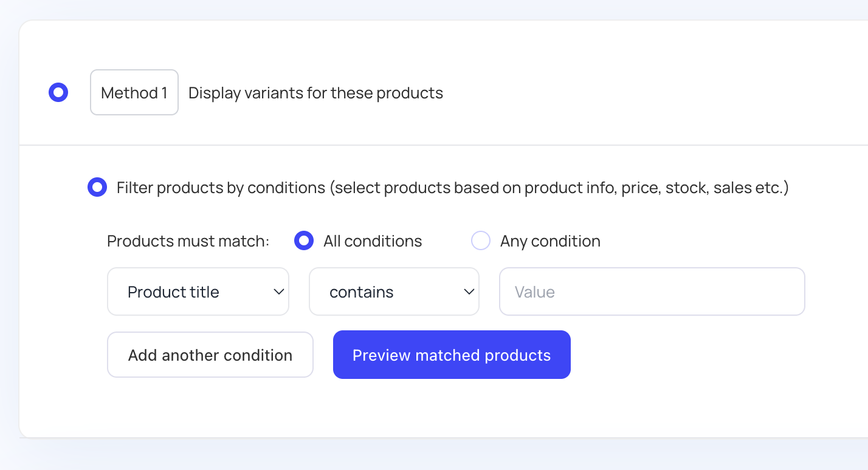
Task: Click the chevron arrow of Product title select
Action: tap(279, 292)
